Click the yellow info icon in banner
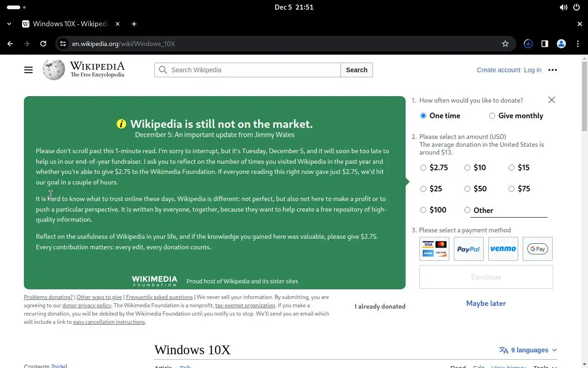This screenshot has width=588, height=368. tap(121, 124)
